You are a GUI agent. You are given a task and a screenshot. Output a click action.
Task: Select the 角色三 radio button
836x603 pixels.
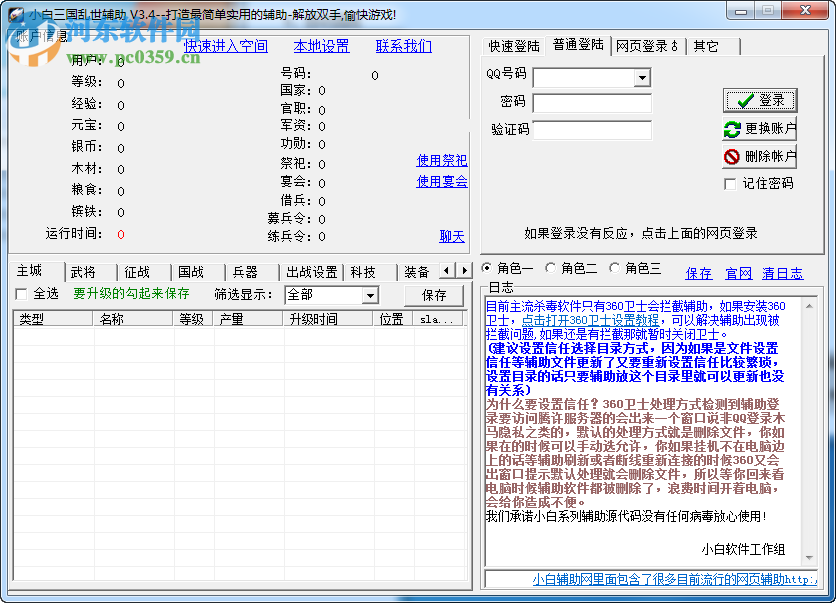click(614, 268)
